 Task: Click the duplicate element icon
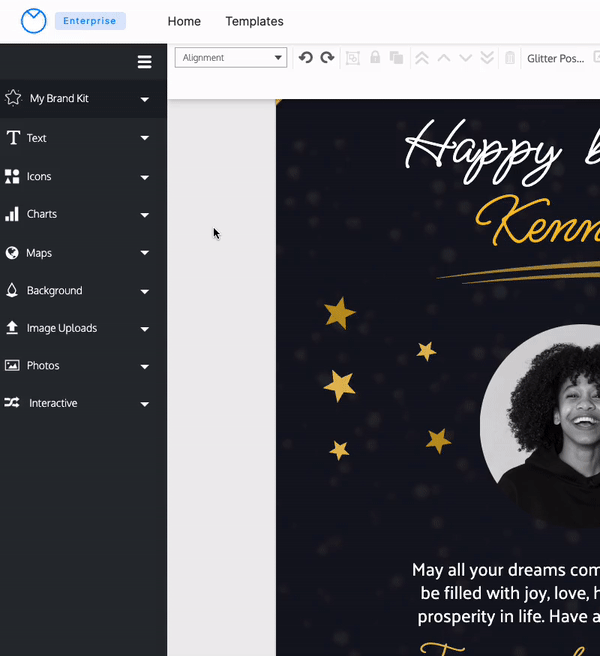[x=396, y=58]
